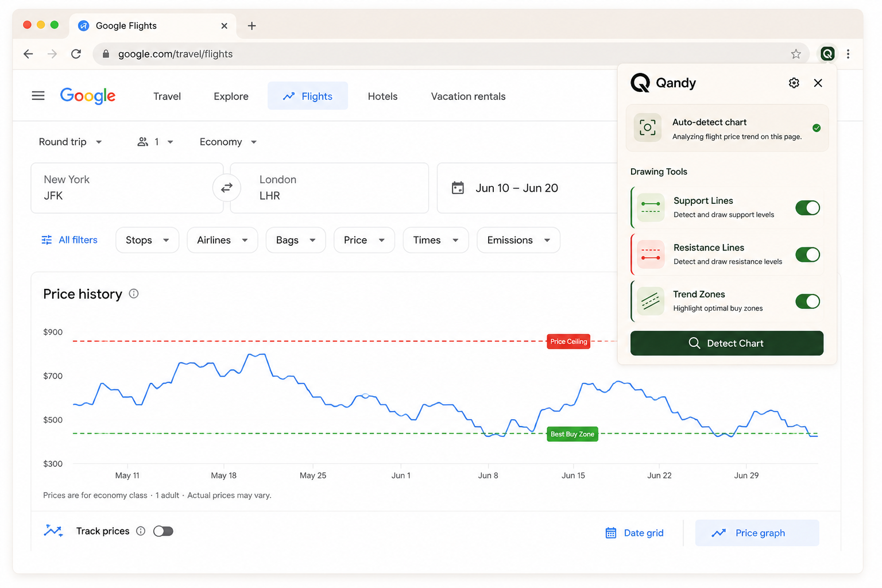Click the browser forward arrow
This screenshot has width=882, height=588.
tap(52, 54)
